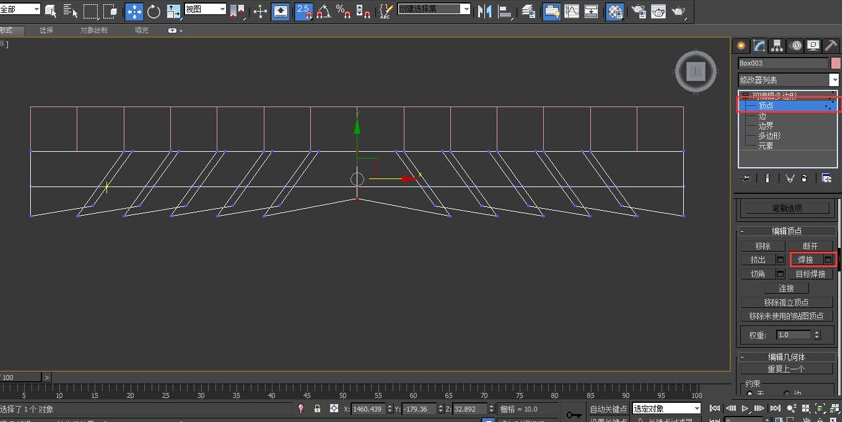Select 元素 sub-object level in stack
The width and height of the screenshot is (842, 422).
[766, 145]
